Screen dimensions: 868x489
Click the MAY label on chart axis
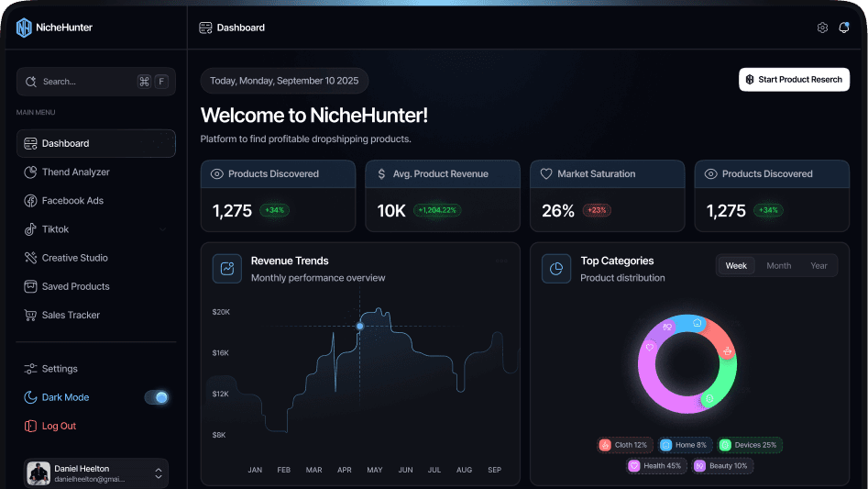375,470
